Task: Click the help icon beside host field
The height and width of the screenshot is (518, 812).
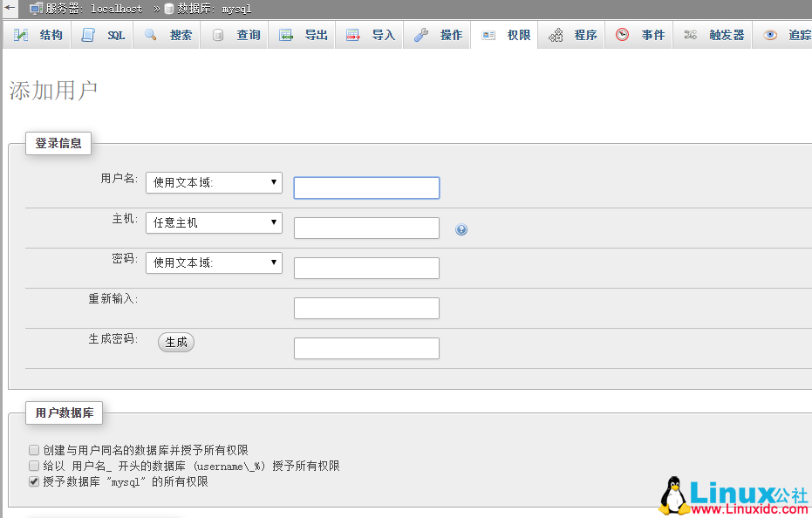Action: tap(461, 229)
